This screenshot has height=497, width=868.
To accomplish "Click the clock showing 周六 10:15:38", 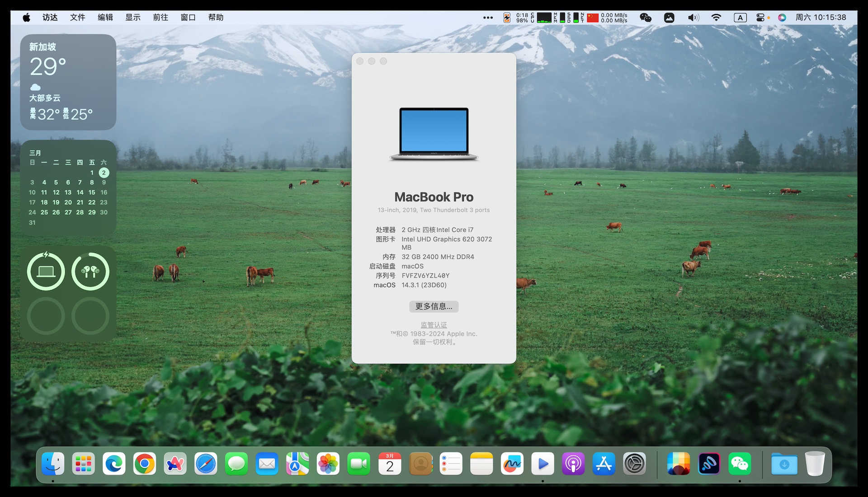I will 821,18.
